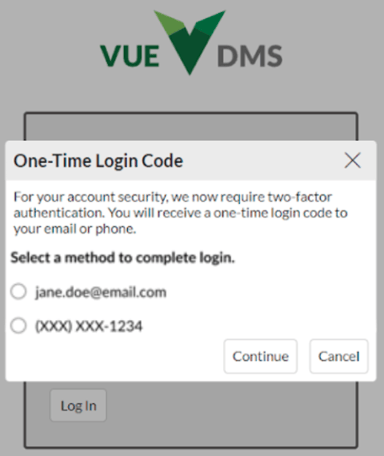Choose the (XXX) XXX-1234 label text

[89, 326]
